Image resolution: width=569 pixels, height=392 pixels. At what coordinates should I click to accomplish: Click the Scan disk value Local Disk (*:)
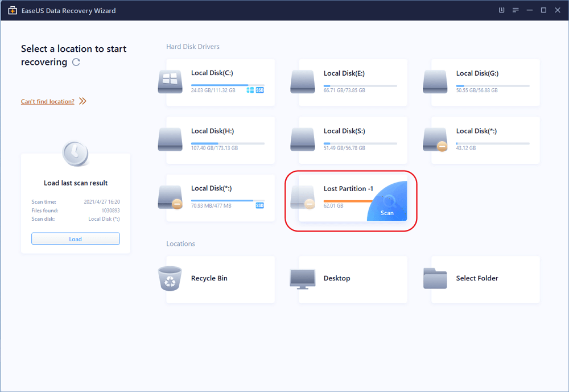(x=104, y=219)
